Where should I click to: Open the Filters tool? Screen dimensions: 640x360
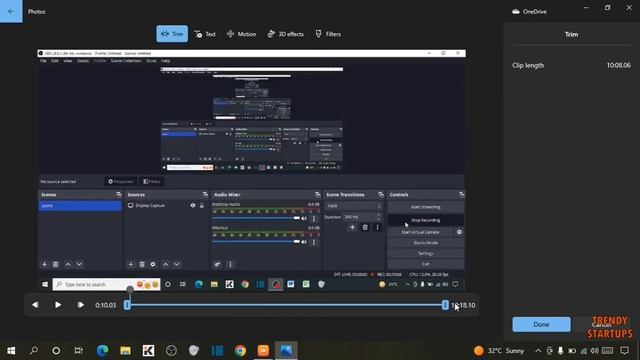point(328,34)
